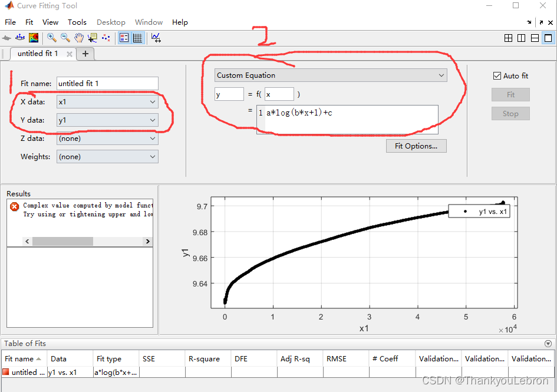
Task: Open the Fit Options dialog
Action: [416, 146]
